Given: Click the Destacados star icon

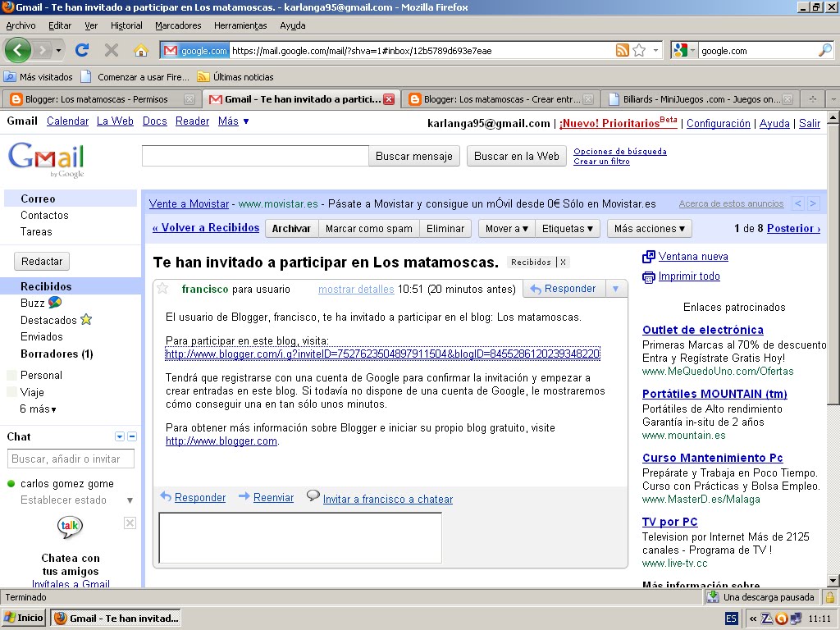Looking at the screenshot, I should click(x=86, y=320).
